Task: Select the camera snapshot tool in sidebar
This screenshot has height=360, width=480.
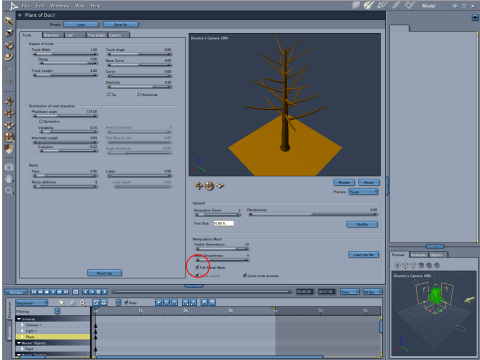Action: coord(9,167)
